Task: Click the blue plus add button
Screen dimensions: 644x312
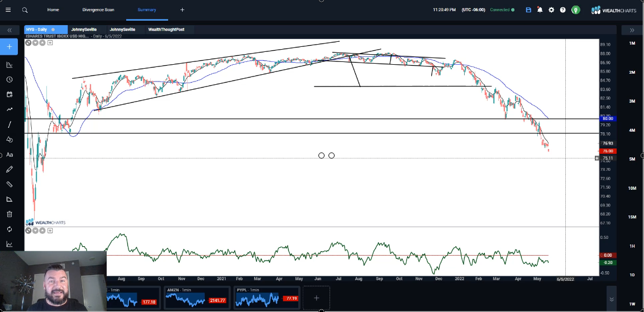Action: [9, 47]
